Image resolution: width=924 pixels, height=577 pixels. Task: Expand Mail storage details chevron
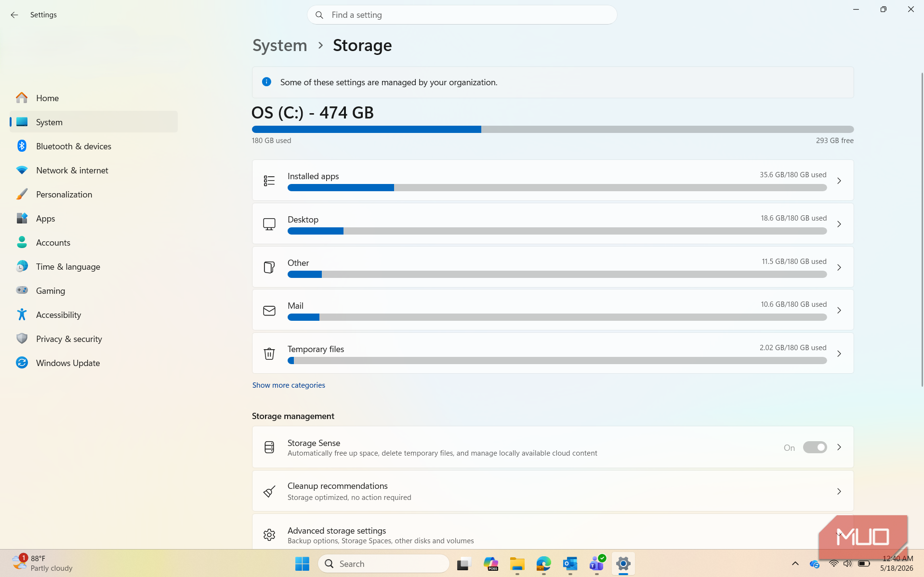839,311
